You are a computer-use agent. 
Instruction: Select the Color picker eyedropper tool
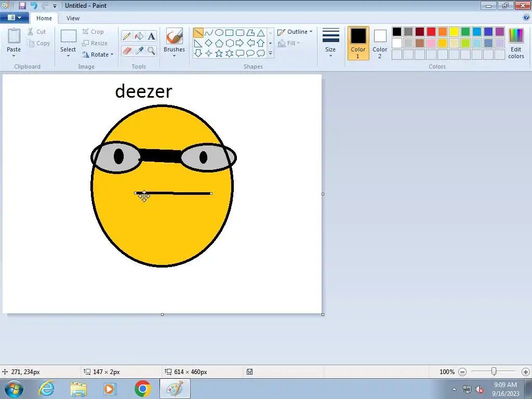(139, 50)
